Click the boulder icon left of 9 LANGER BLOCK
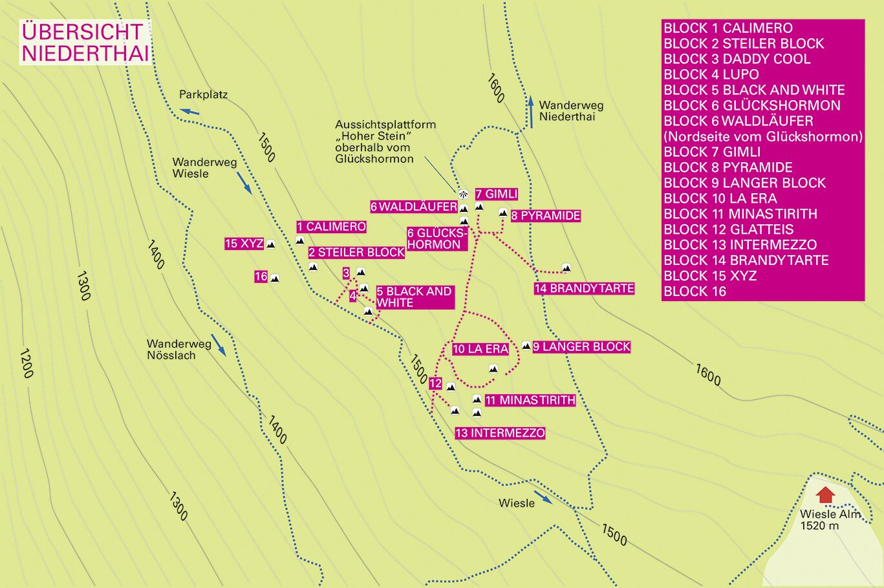 526,346
